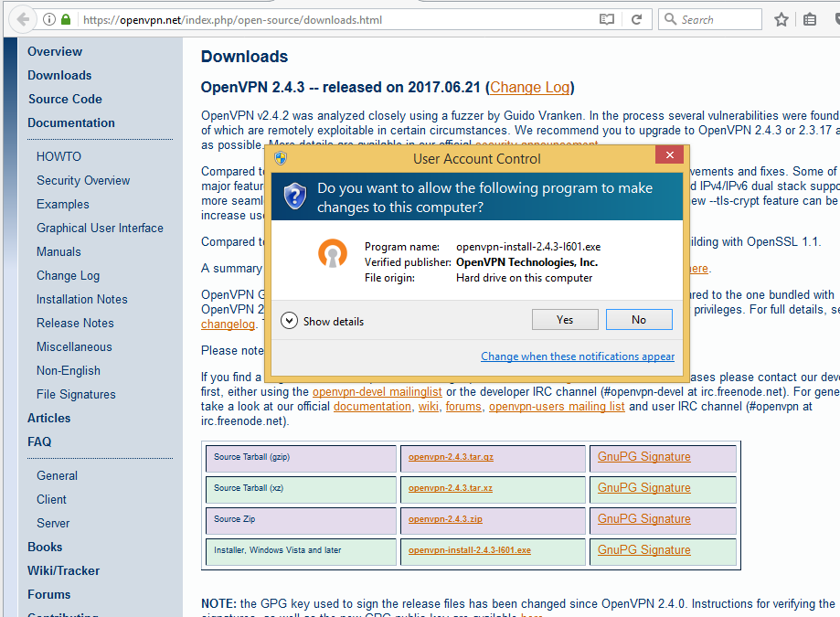Open General FAQ link

click(x=58, y=475)
